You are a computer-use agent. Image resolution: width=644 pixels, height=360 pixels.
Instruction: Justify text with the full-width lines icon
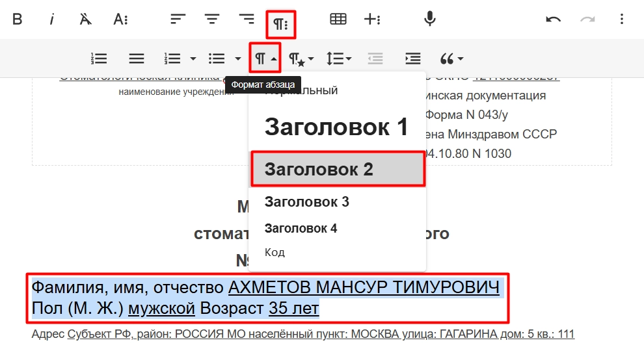coord(136,59)
